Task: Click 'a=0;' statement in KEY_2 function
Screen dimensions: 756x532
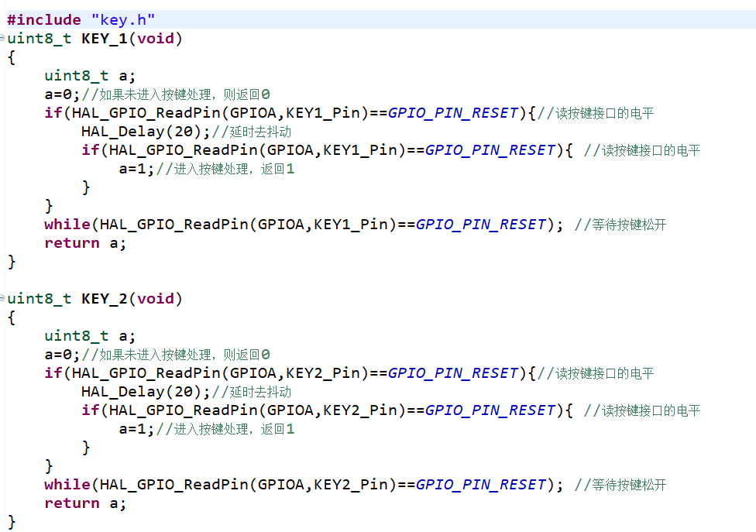Action: 62,355
